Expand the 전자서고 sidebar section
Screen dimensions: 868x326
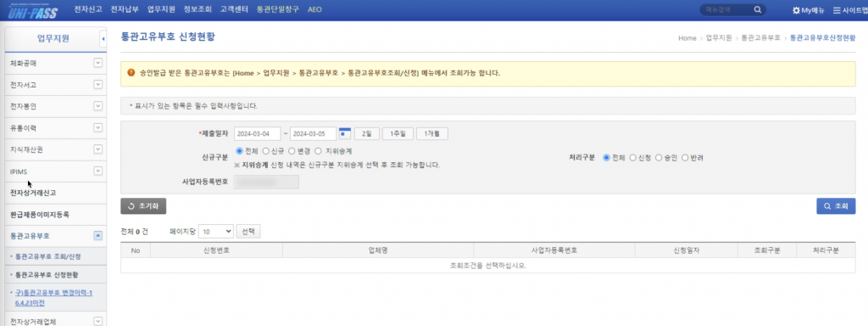coord(98,85)
